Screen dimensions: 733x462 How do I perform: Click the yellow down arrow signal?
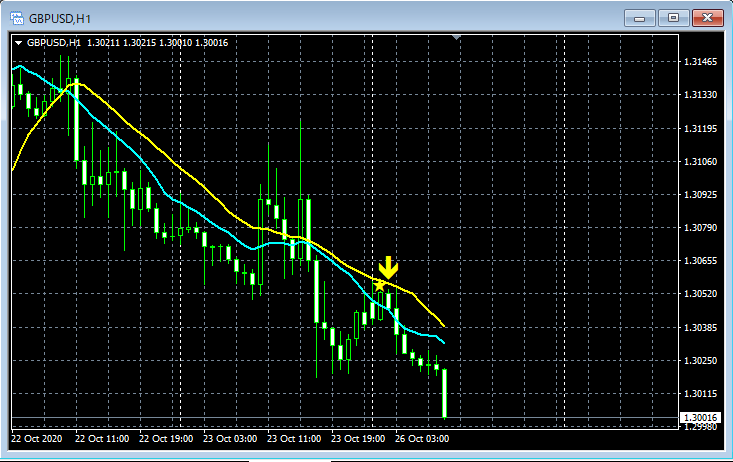coord(388,267)
